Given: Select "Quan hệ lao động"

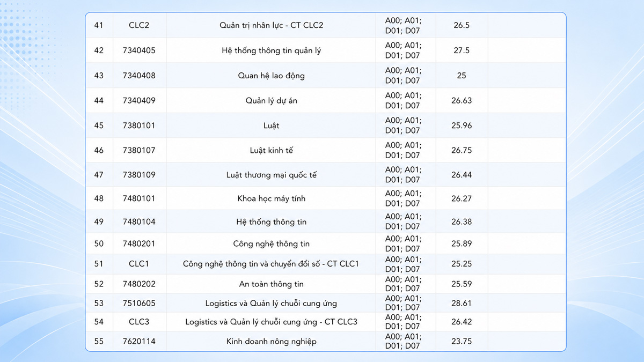Looking at the screenshot, I should [x=272, y=76].
